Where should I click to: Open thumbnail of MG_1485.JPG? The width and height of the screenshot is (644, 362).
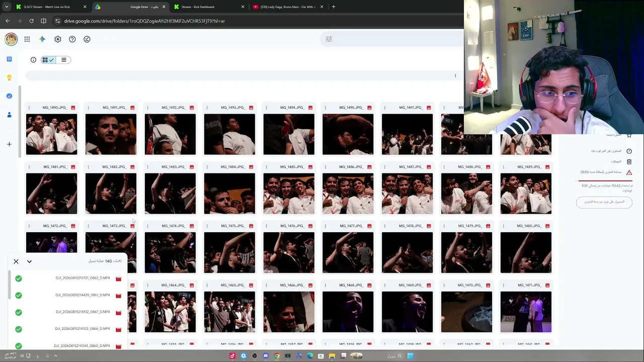pos(289,194)
